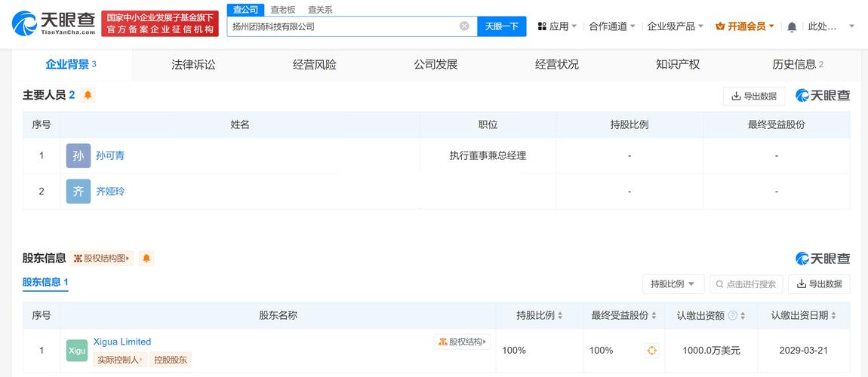Open 孙可青 profile link
The image size is (868, 377).
pos(110,156)
